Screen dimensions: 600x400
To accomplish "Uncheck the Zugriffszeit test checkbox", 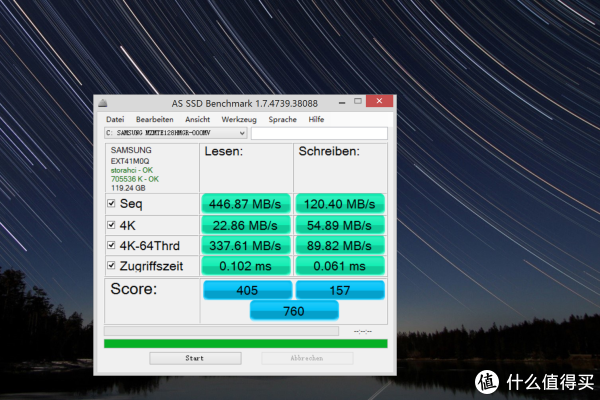I will pyautogui.click(x=111, y=265).
